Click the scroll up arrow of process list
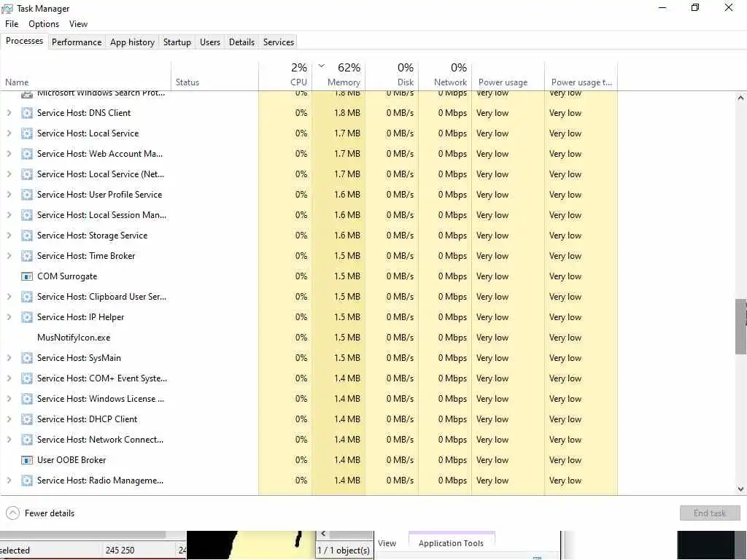 tap(740, 98)
